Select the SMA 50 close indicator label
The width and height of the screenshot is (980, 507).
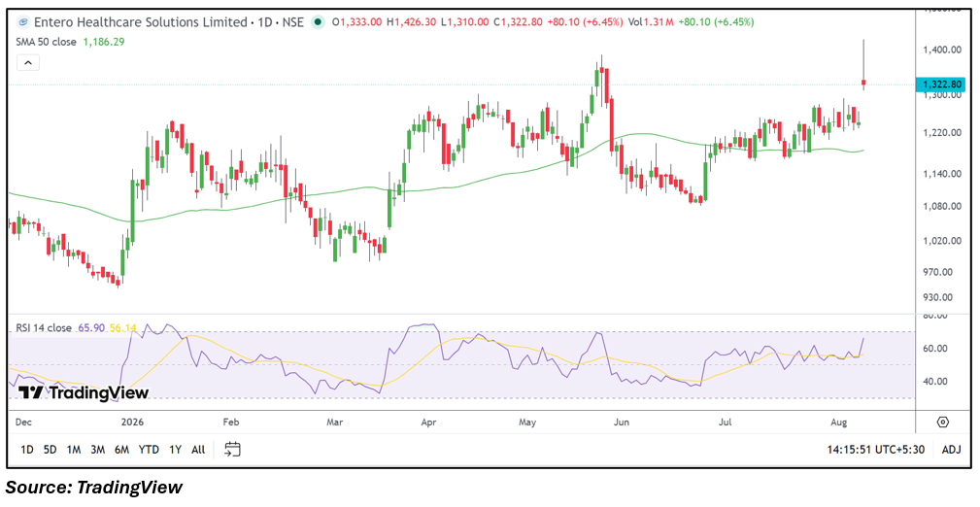47,42
